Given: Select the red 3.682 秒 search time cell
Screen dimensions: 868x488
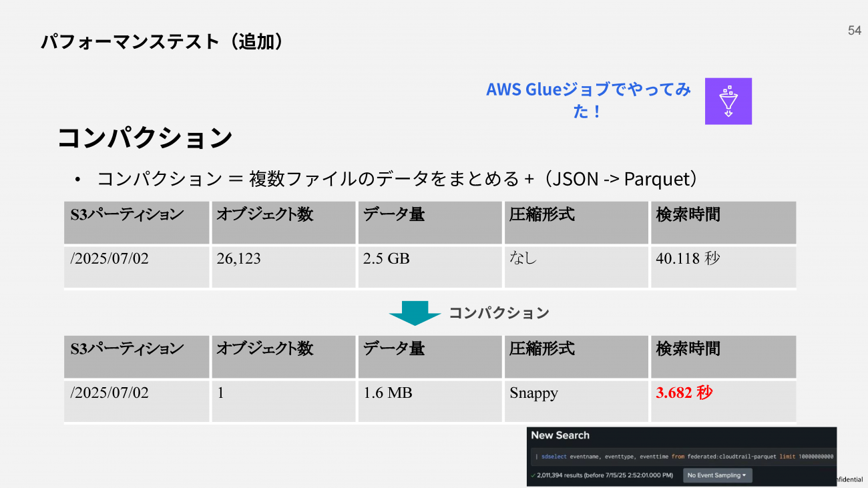Looking at the screenshot, I should (724, 401).
